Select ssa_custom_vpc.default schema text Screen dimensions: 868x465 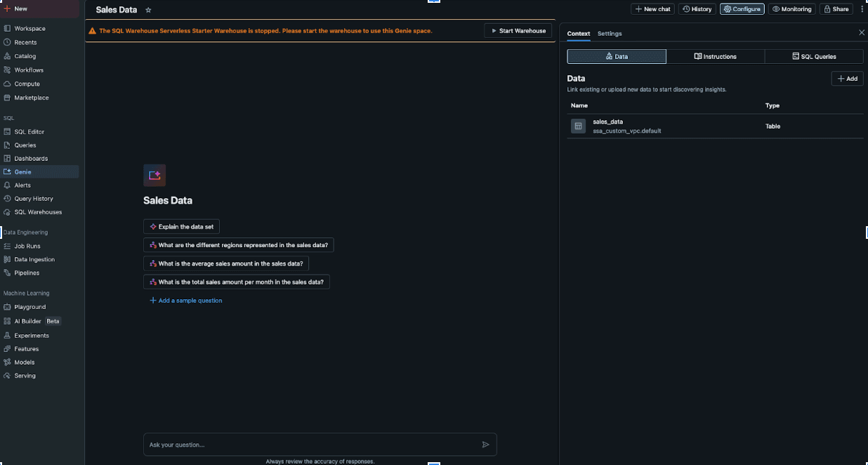click(626, 131)
